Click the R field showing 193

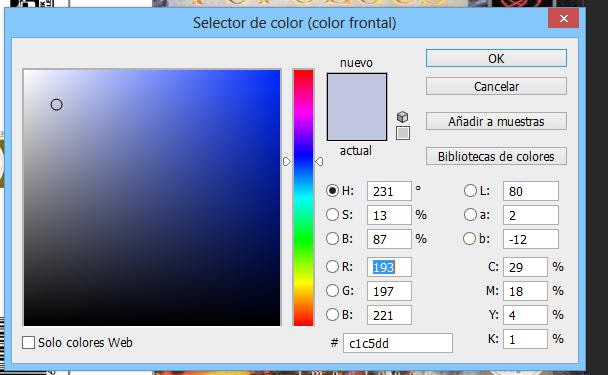[389, 267]
